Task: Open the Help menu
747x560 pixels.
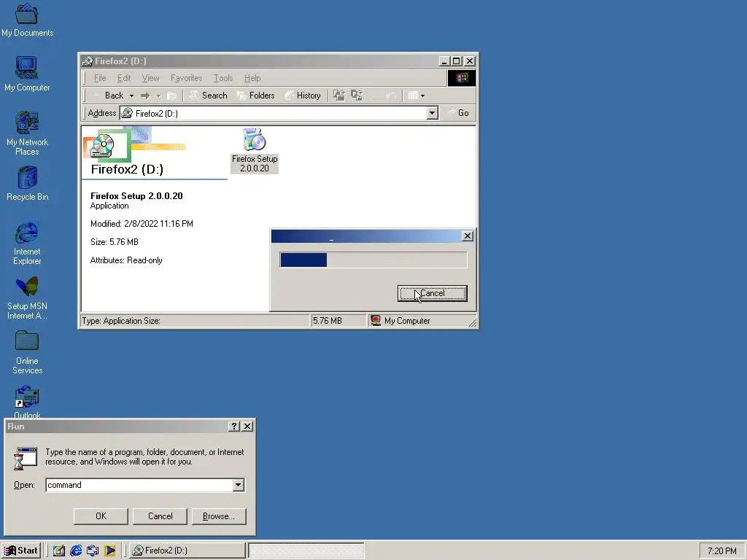Action: tap(252, 78)
